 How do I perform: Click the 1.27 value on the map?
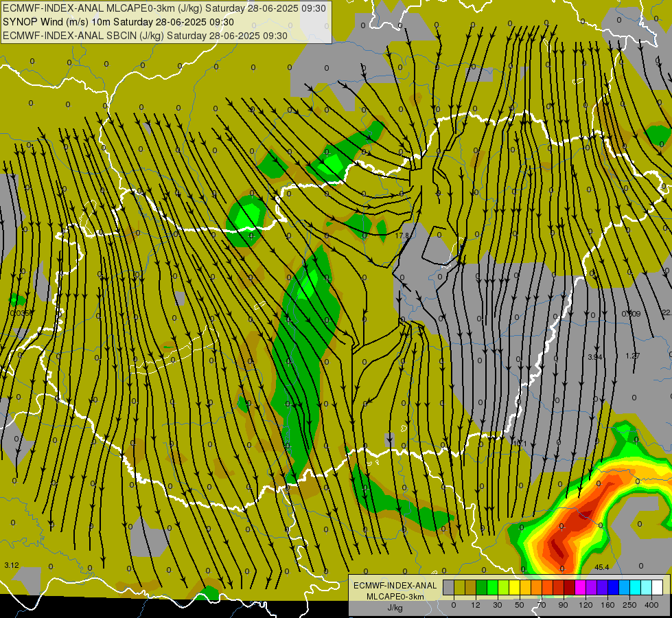pos(633,356)
